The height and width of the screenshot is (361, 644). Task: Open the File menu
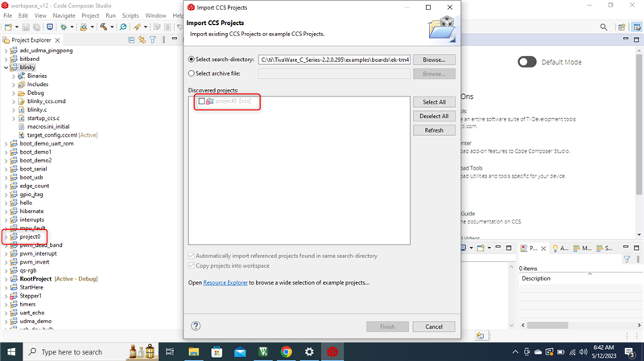pyautogui.click(x=8, y=15)
